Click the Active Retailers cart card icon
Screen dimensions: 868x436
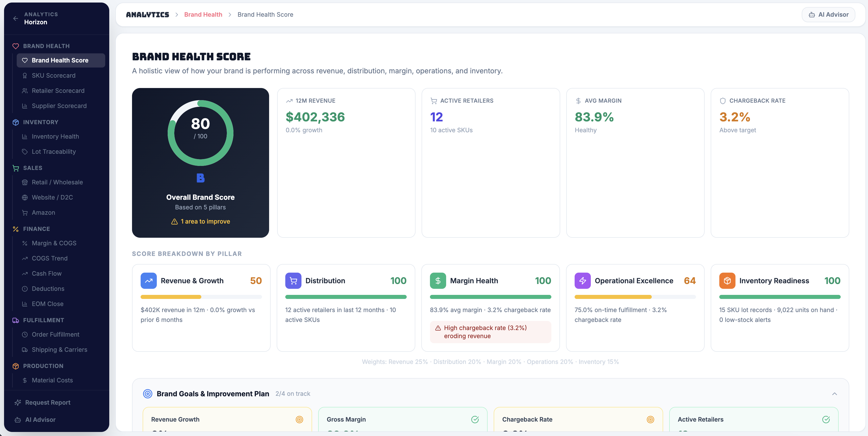(x=434, y=101)
